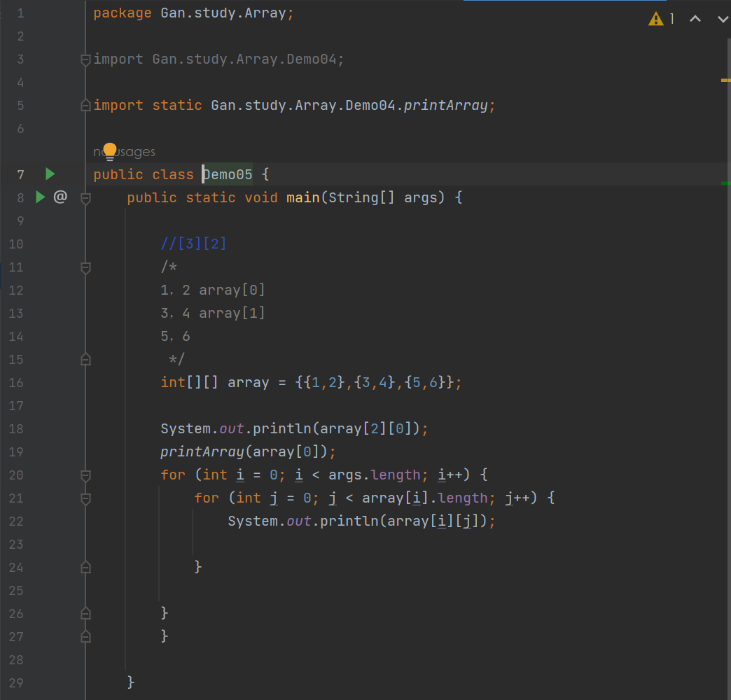The height and width of the screenshot is (700, 731).
Task: Click line number 29 in the gutter
Action: pos(16,682)
